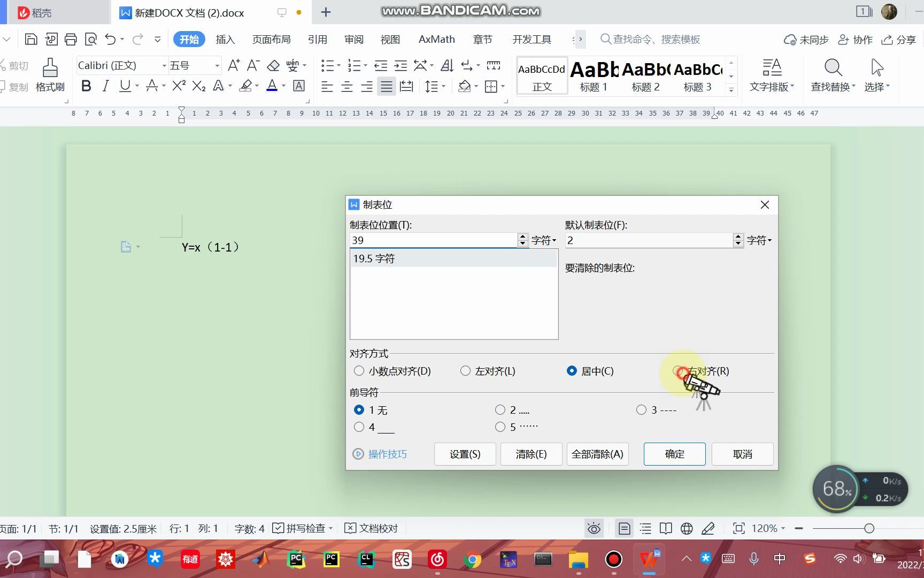
Task: Open the Calibri font name dropdown
Action: (164, 65)
